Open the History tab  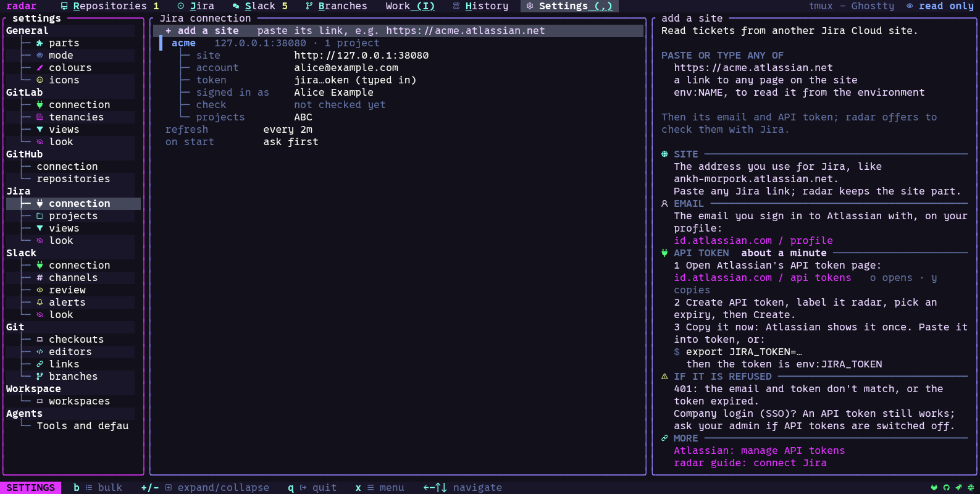click(x=480, y=6)
